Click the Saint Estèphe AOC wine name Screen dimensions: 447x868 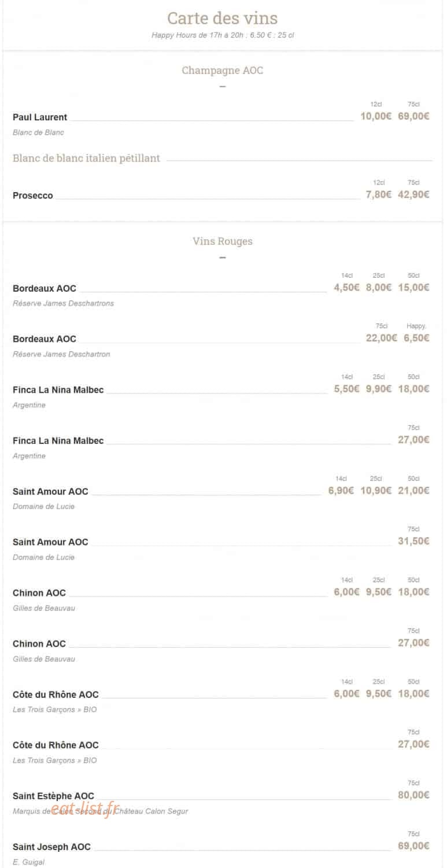[53, 796]
